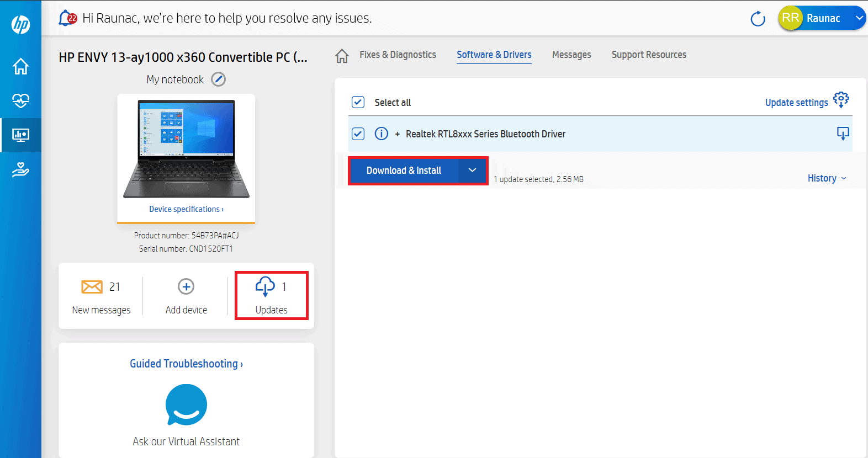
Task: Click the HP logo in sidebar
Action: (20, 24)
